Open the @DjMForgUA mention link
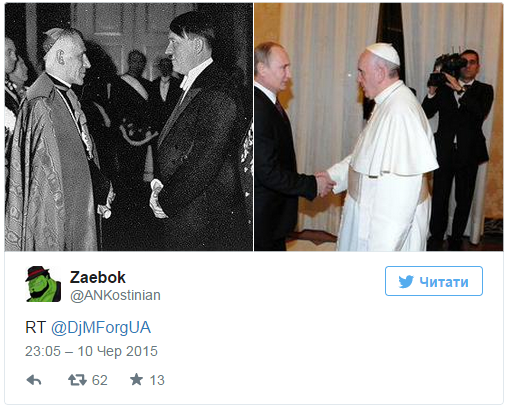509x410 pixels. pyautogui.click(x=101, y=327)
